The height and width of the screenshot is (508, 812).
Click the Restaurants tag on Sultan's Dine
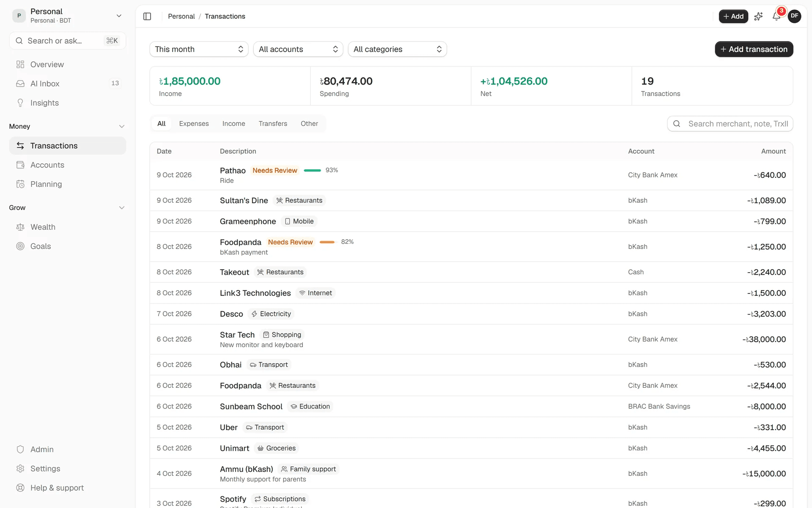pos(299,200)
